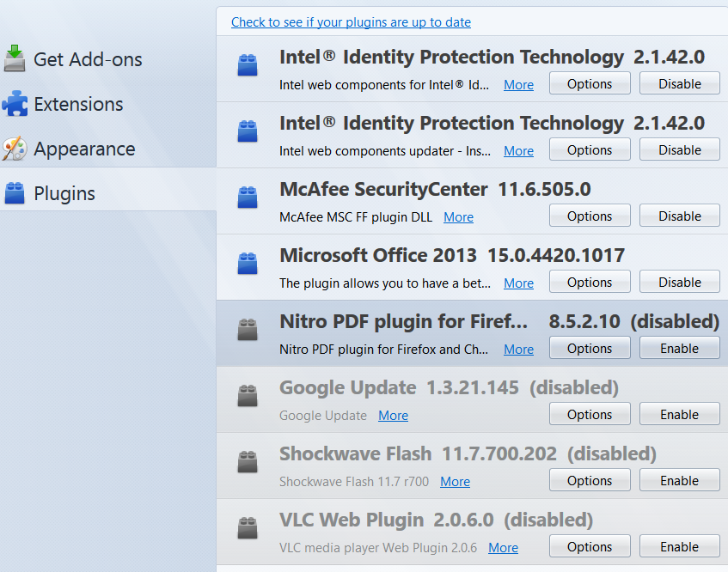Screen dimensions: 728x572
Task: Disable the 'Intel web components for Intel' plugin
Action: [680, 84]
